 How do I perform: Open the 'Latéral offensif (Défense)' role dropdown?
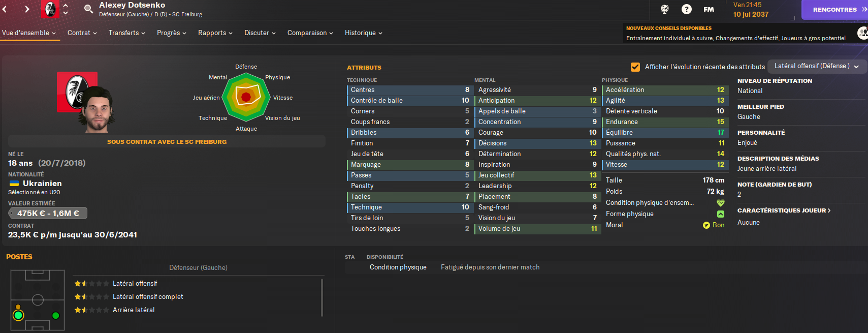click(x=816, y=66)
